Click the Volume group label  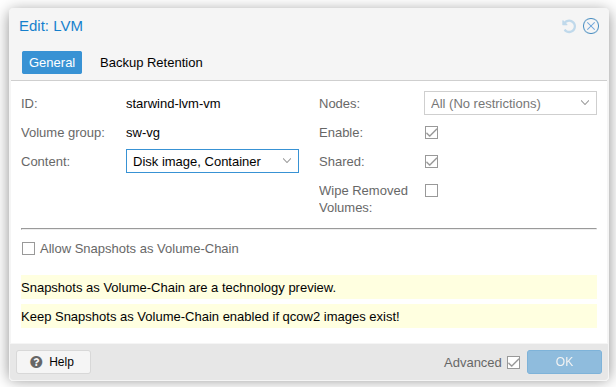coord(63,133)
